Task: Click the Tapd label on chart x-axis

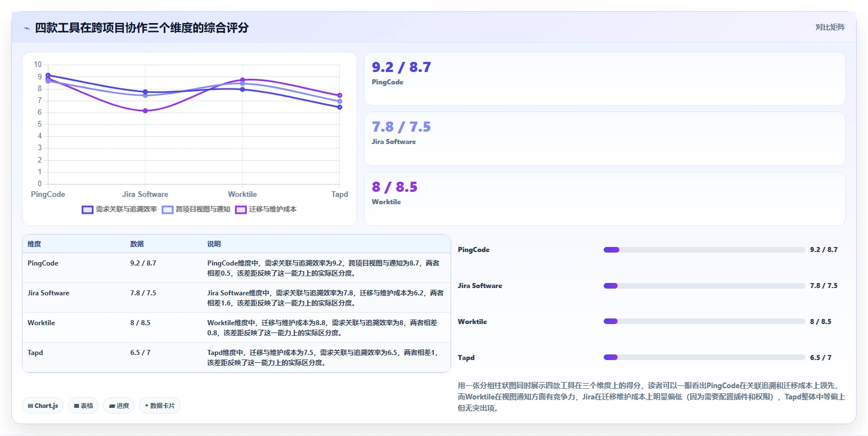Action: [340, 194]
